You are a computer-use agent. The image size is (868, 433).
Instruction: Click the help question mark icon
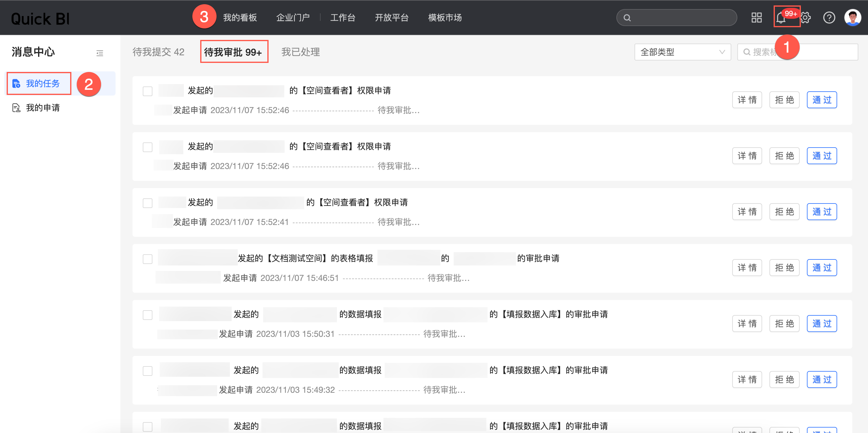(x=829, y=18)
